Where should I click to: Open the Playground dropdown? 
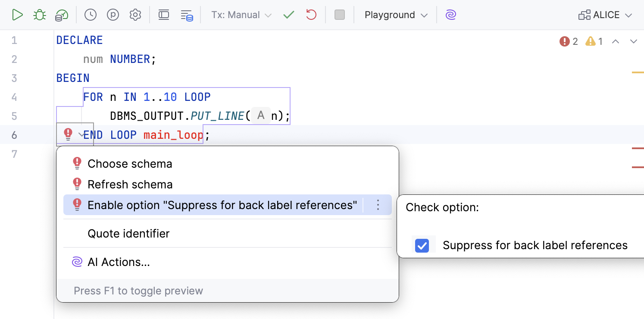pyautogui.click(x=394, y=14)
